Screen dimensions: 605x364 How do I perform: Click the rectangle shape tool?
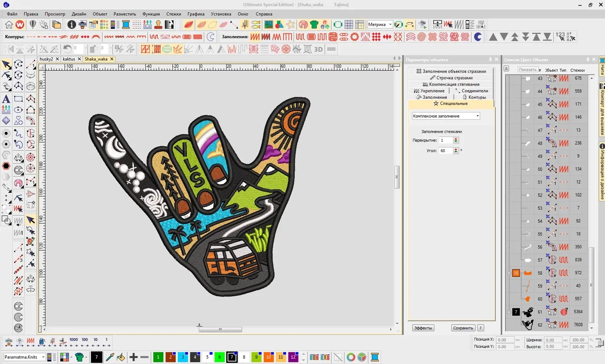[x=18, y=99]
